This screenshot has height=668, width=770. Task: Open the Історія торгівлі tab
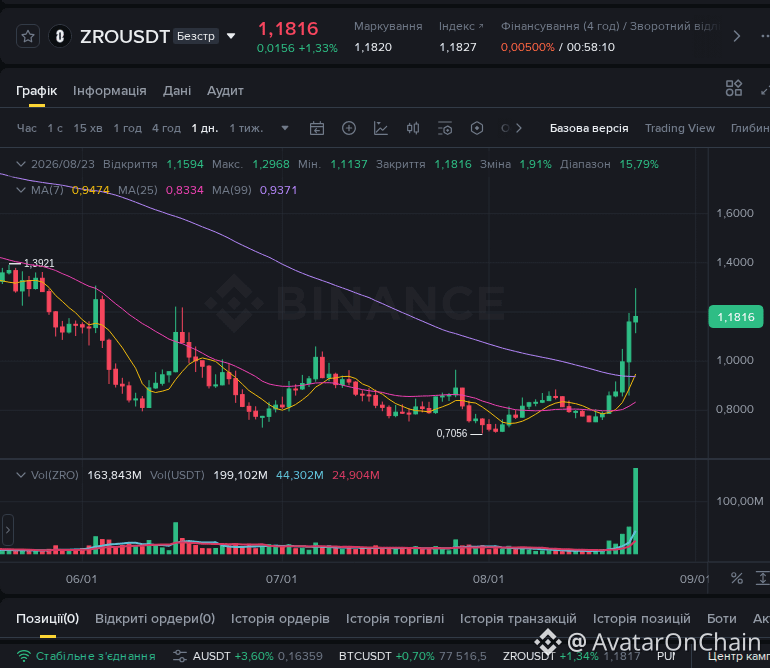coord(395,618)
